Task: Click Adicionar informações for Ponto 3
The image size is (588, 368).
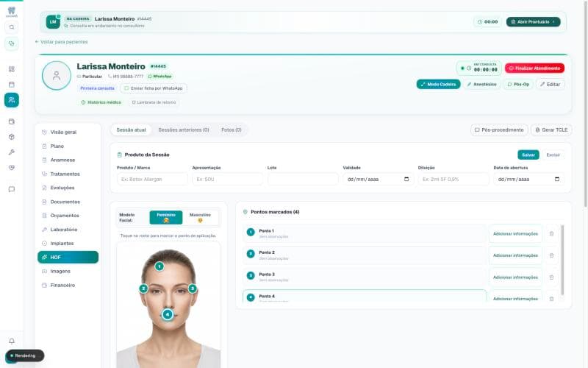Action: click(x=515, y=277)
